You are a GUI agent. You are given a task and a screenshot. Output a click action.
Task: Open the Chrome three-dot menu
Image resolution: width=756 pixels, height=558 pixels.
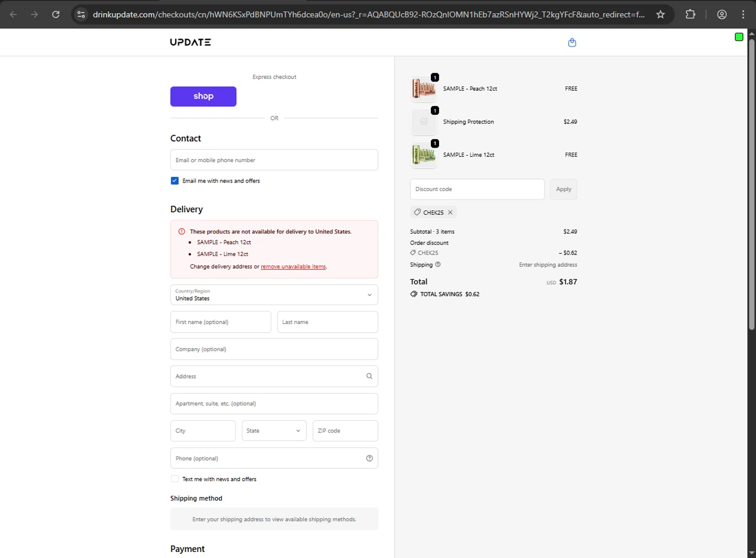743,15
